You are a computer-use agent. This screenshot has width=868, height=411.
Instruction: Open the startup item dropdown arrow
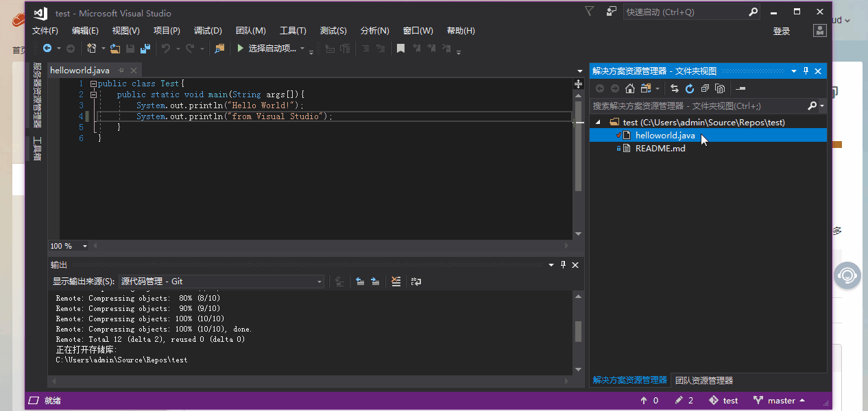point(302,49)
